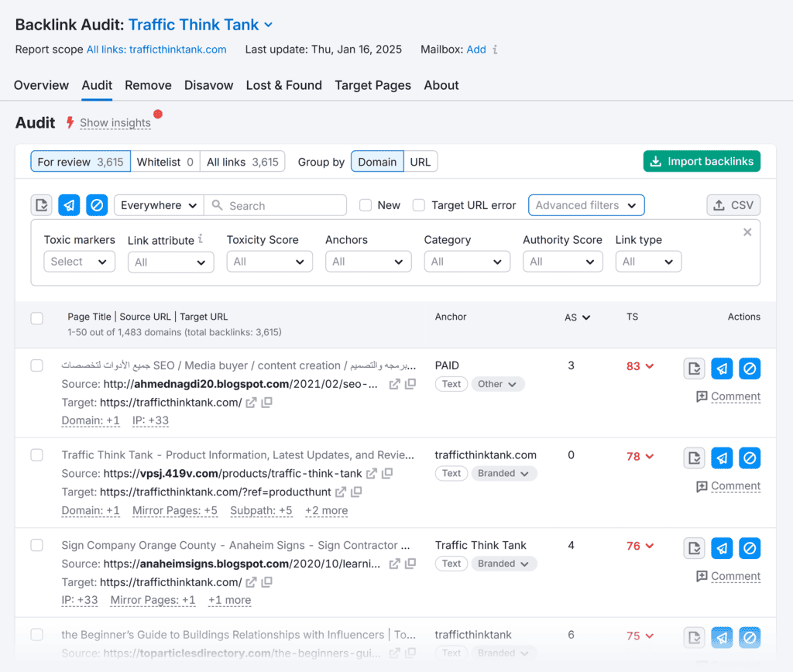
Task: Open the Advanced filters dropdown
Action: click(x=586, y=205)
